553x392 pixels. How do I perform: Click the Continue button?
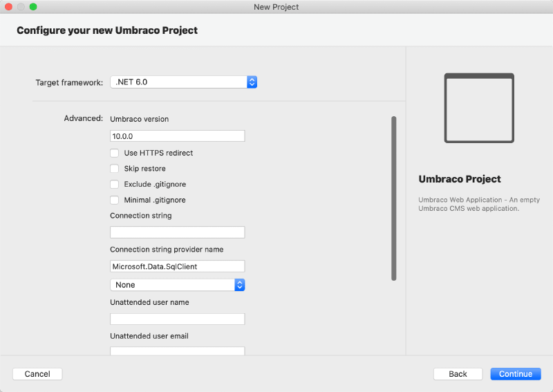coord(516,374)
